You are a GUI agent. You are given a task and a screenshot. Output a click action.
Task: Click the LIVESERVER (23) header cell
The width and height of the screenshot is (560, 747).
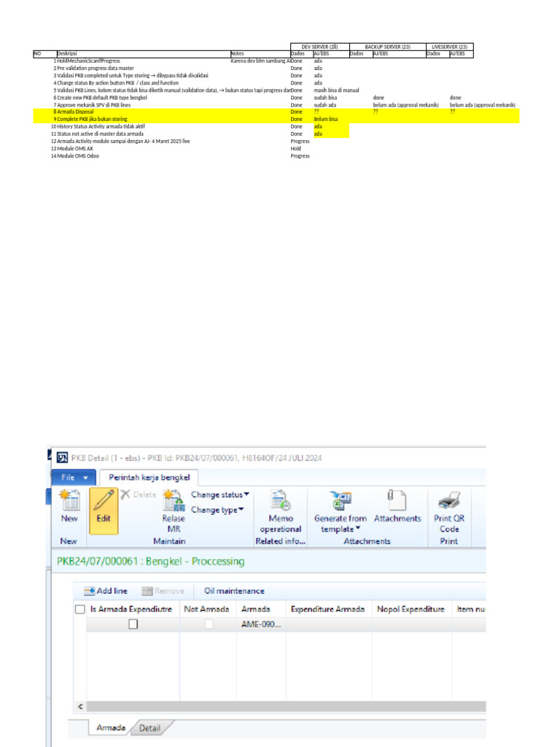pos(449,47)
